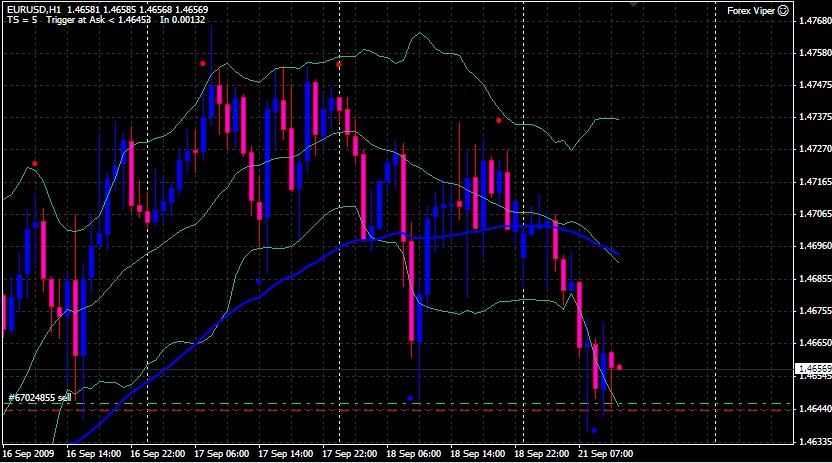Click the 1.46755 price scale label
Image resolution: width=832 pixels, height=463 pixels.
tap(815, 311)
